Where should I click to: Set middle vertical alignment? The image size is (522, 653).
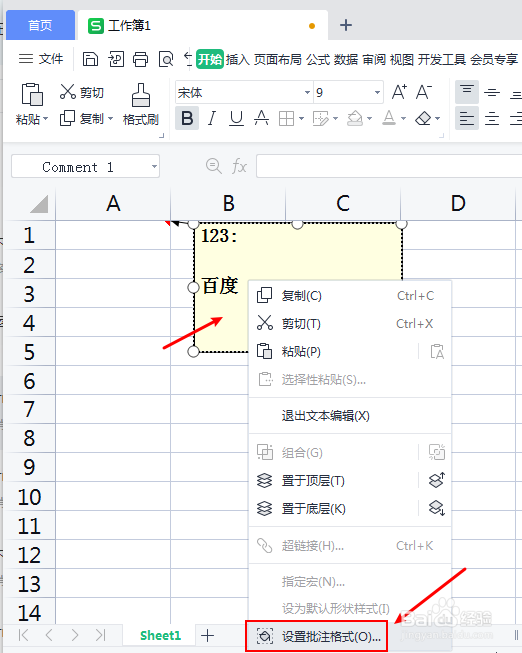click(x=492, y=92)
